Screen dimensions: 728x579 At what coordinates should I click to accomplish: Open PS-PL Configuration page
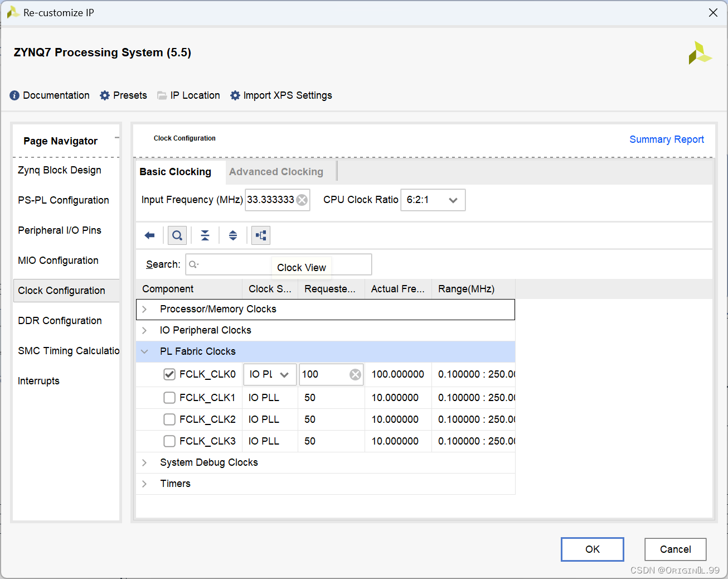click(64, 200)
